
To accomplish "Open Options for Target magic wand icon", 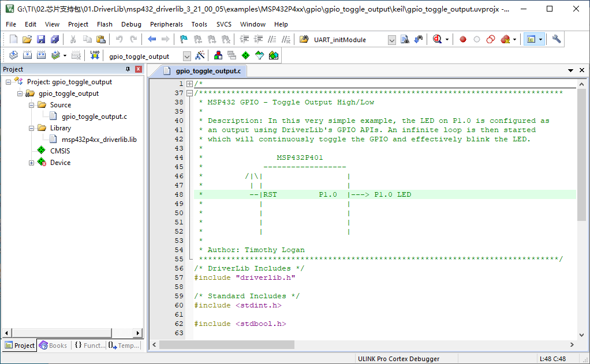I will tap(200, 55).
